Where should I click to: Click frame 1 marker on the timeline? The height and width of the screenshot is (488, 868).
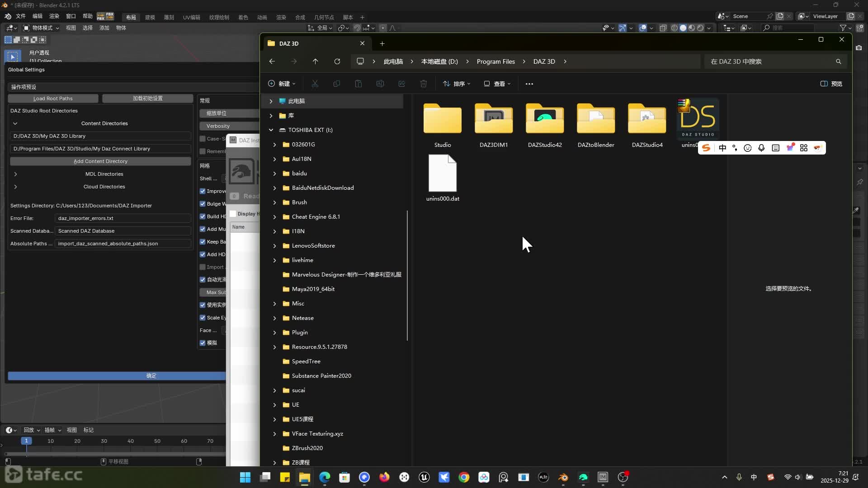coord(26,441)
